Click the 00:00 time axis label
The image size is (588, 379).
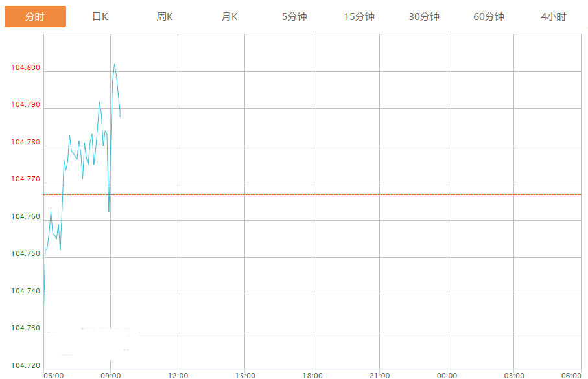click(447, 376)
